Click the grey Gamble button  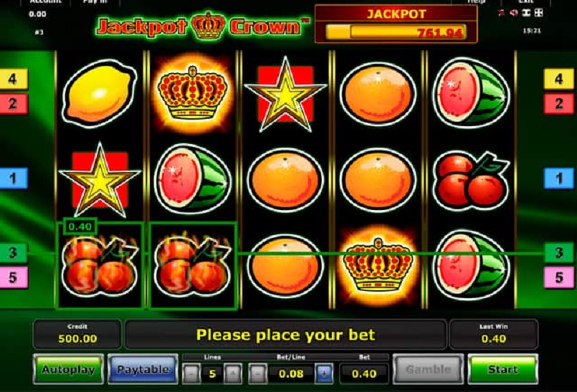[x=428, y=369]
